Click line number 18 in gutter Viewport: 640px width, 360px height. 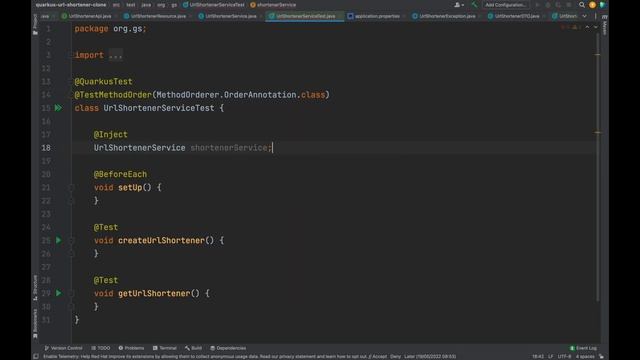[46, 148]
